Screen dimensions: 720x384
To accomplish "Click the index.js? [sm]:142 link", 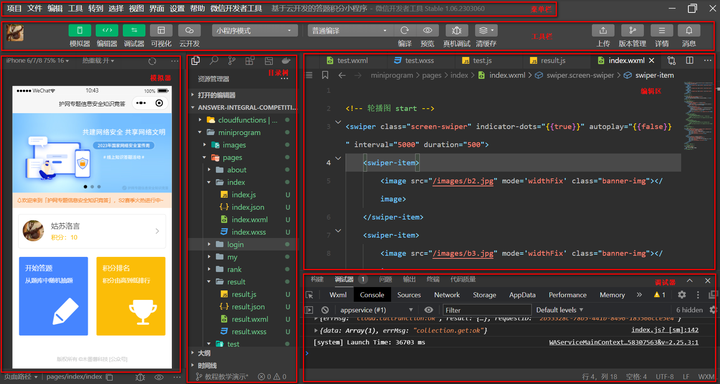I will pyautogui.click(x=665, y=330).
